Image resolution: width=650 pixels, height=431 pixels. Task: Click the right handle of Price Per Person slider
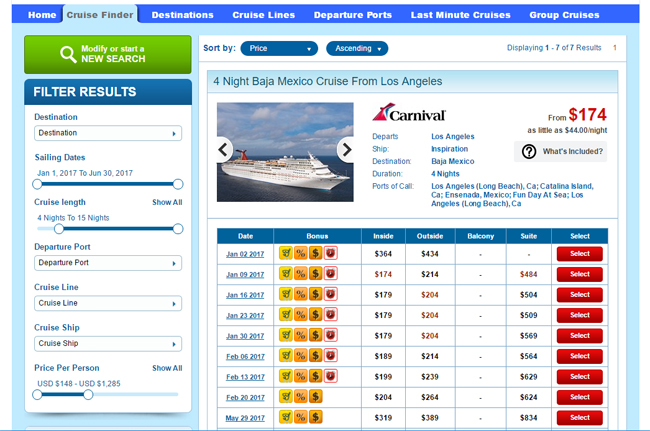click(x=88, y=395)
